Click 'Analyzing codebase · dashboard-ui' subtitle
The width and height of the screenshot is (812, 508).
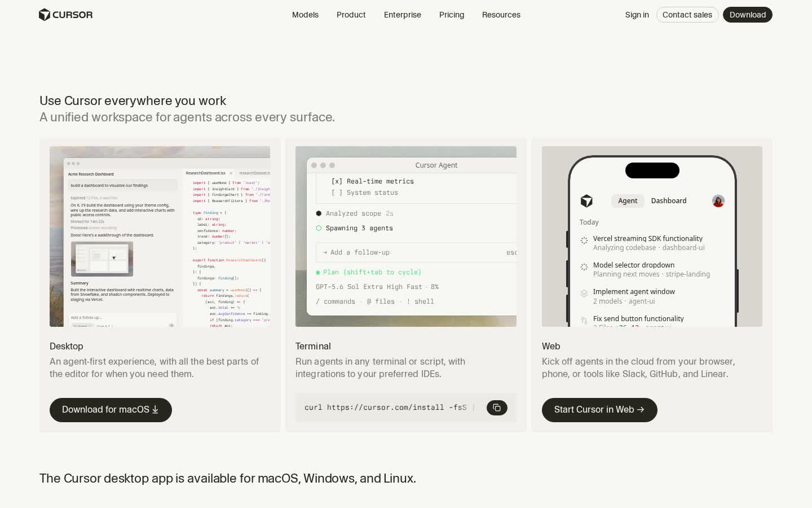(649, 248)
